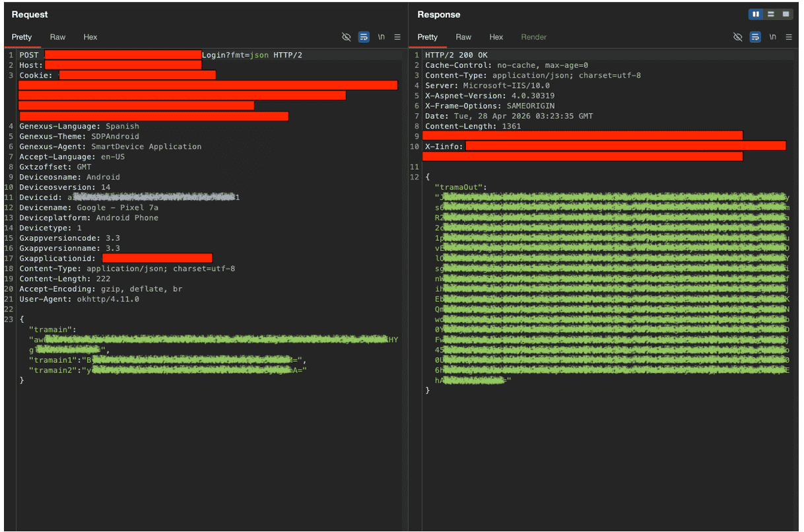The width and height of the screenshot is (804, 532).
Task: Open the Request pane hamburger options menu
Action: tap(397, 37)
